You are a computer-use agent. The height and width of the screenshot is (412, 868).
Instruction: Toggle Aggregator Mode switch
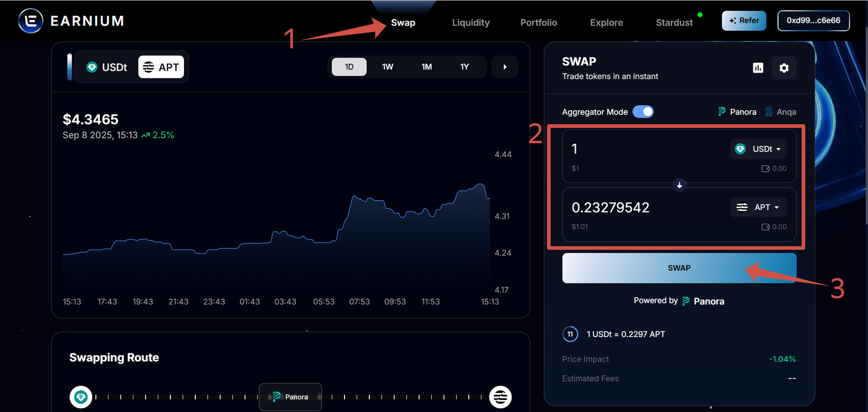coord(643,112)
